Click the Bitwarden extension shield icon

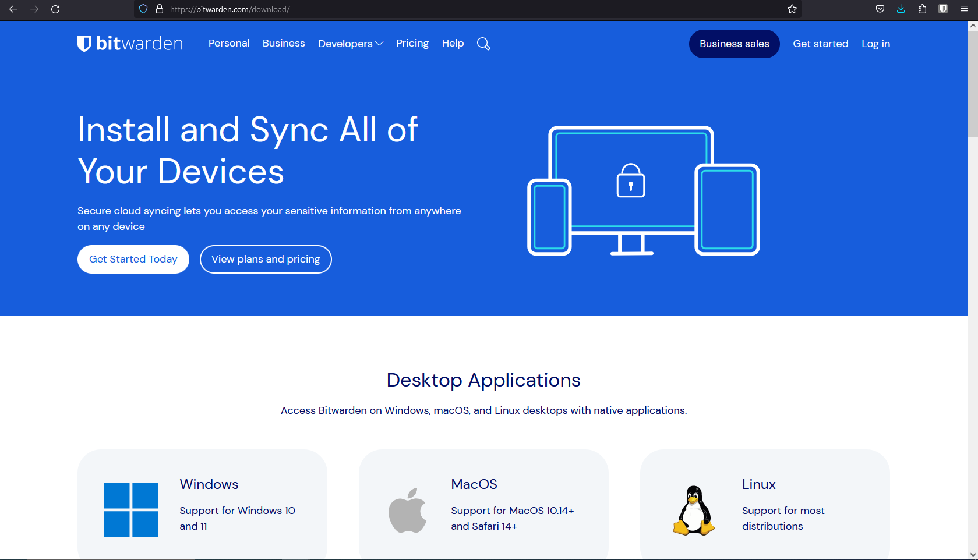click(943, 9)
